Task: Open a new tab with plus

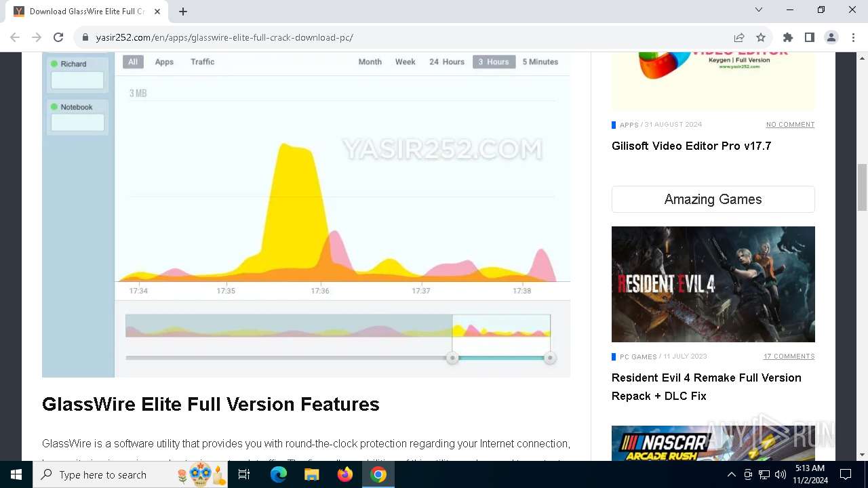Action: coord(183,12)
